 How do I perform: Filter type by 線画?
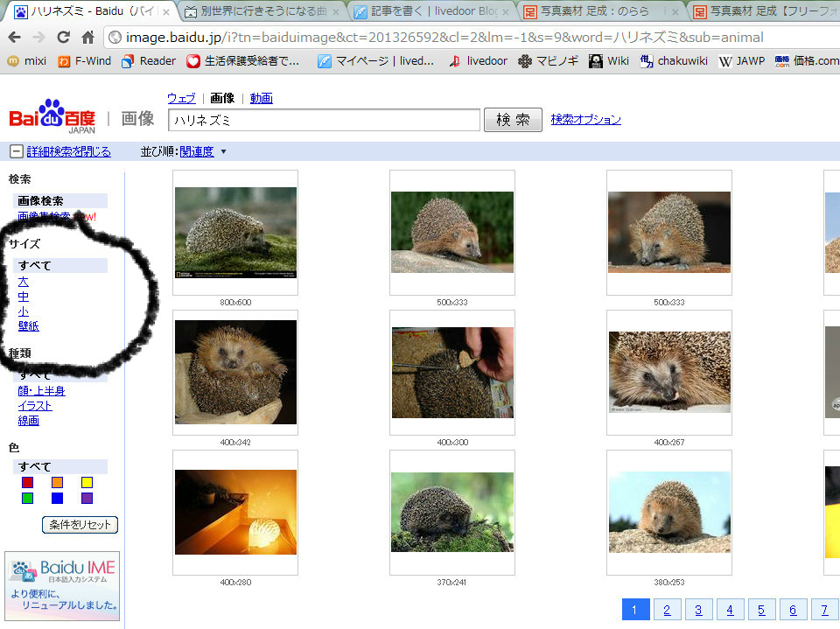(28, 421)
